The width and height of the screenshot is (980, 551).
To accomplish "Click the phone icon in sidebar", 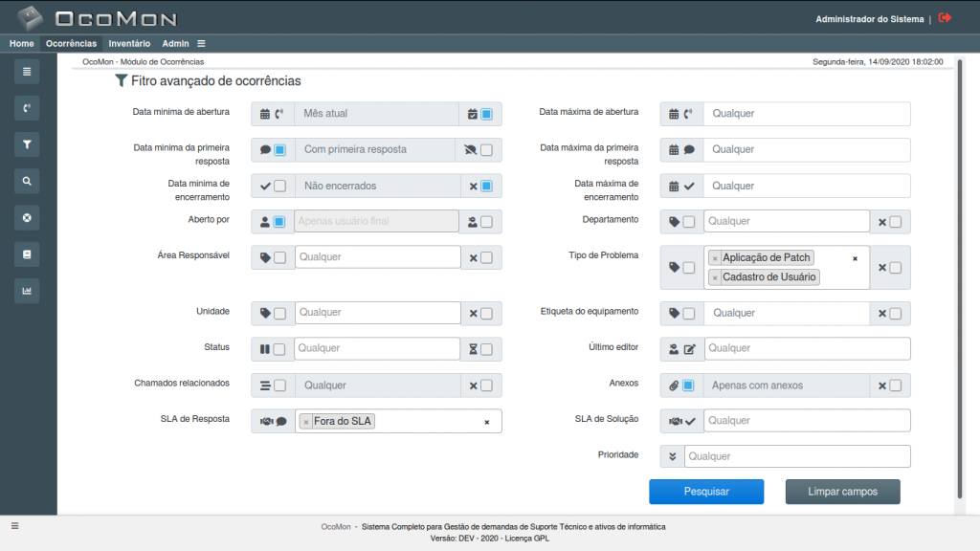I will pyautogui.click(x=27, y=108).
